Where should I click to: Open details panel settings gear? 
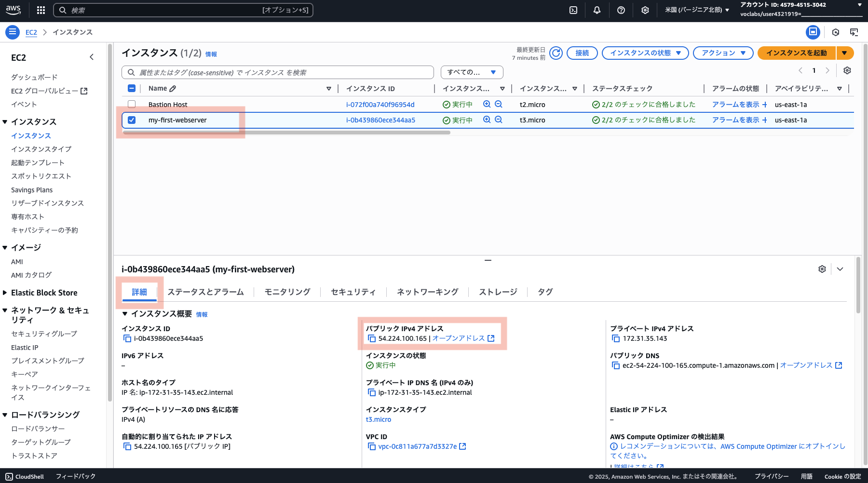point(822,269)
